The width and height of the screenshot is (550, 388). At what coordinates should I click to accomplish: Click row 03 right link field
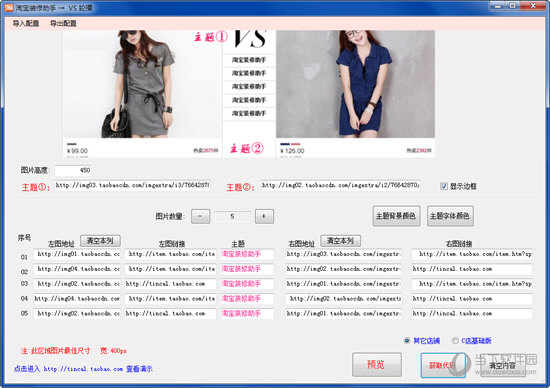tap(472, 284)
